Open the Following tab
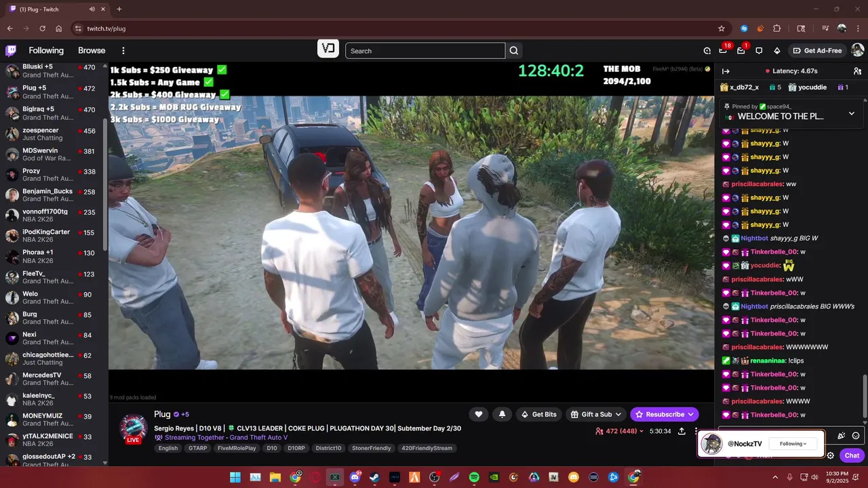Viewport: 868px width, 488px height. [x=46, y=51]
